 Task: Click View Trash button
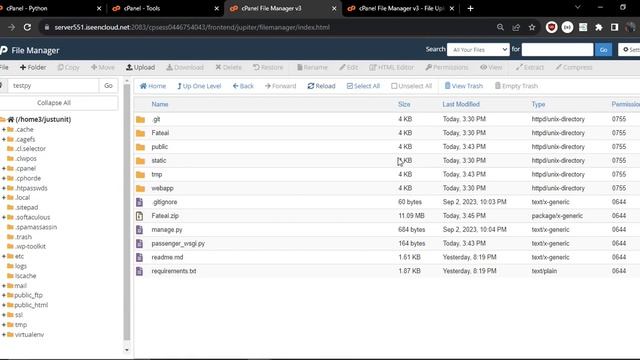click(x=464, y=86)
